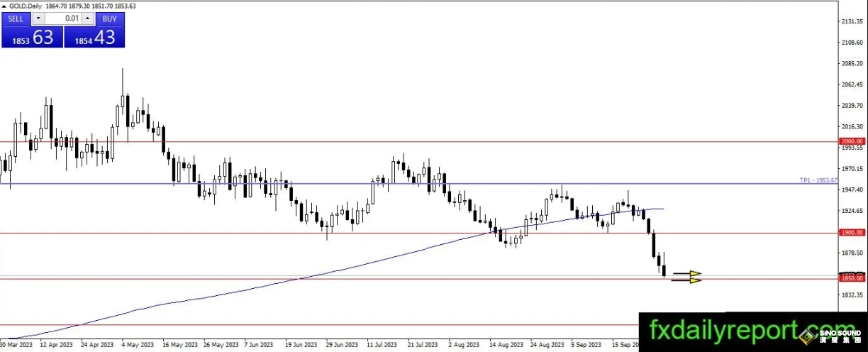Decrease lot volume with the down arrow
The width and height of the screenshot is (868, 352).
[38, 19]
